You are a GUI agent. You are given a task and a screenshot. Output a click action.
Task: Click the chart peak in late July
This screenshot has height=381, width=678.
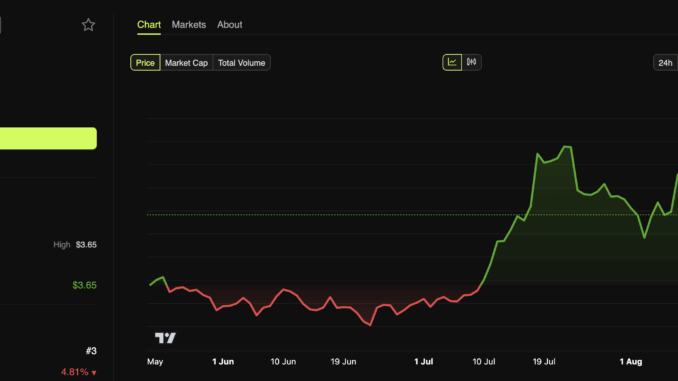(567, 147)
